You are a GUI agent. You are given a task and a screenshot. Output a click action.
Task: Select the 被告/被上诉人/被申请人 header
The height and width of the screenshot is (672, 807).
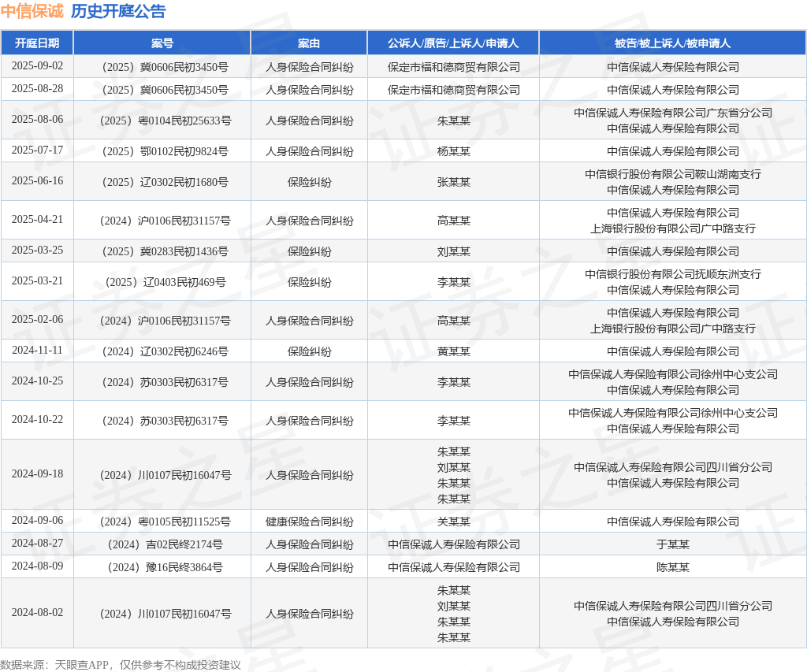tap(673, 43)
